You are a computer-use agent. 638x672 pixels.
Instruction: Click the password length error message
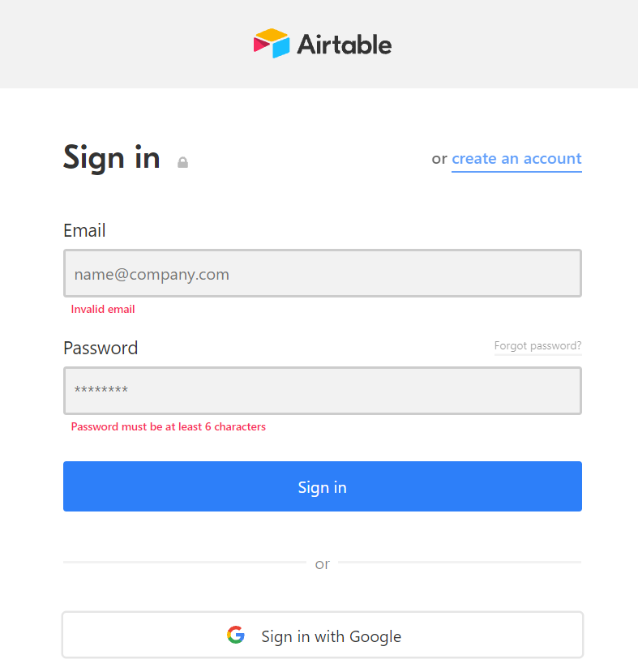click(x=169, y=427)
